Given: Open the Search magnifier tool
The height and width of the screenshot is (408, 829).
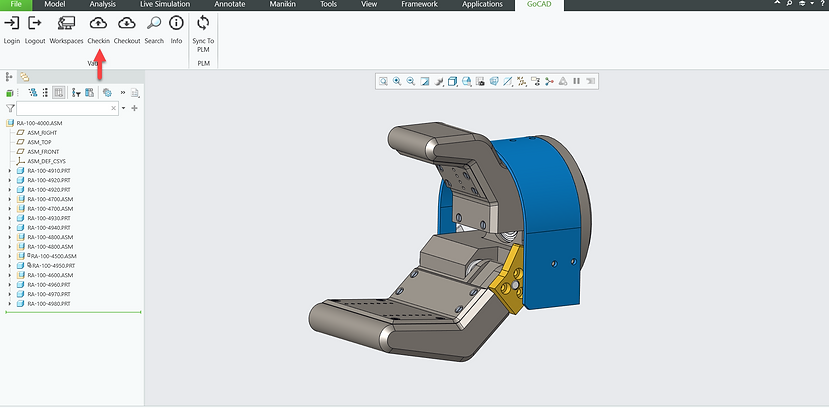Looking at the screenshot, I should 154,23.
